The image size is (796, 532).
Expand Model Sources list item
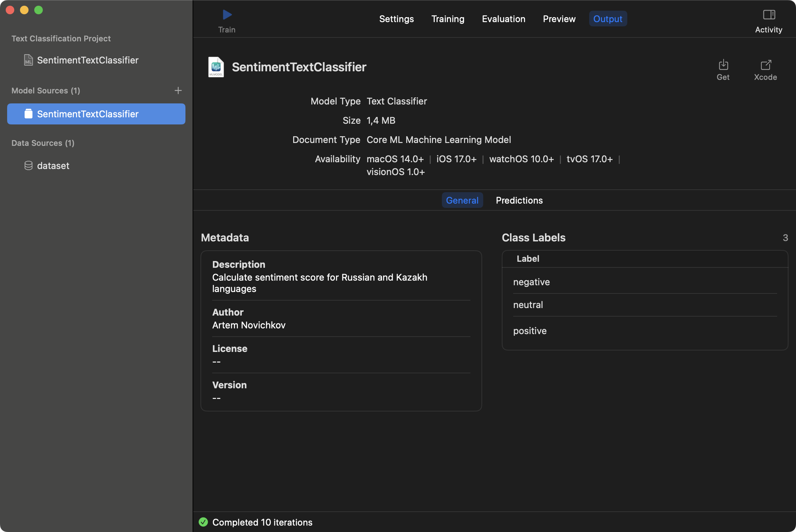pos(46,91)
